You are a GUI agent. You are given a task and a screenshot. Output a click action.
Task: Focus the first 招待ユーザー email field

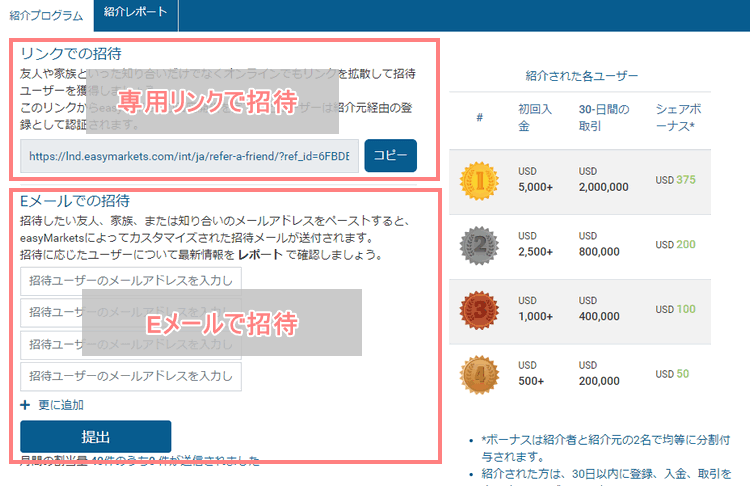[131, 281]
